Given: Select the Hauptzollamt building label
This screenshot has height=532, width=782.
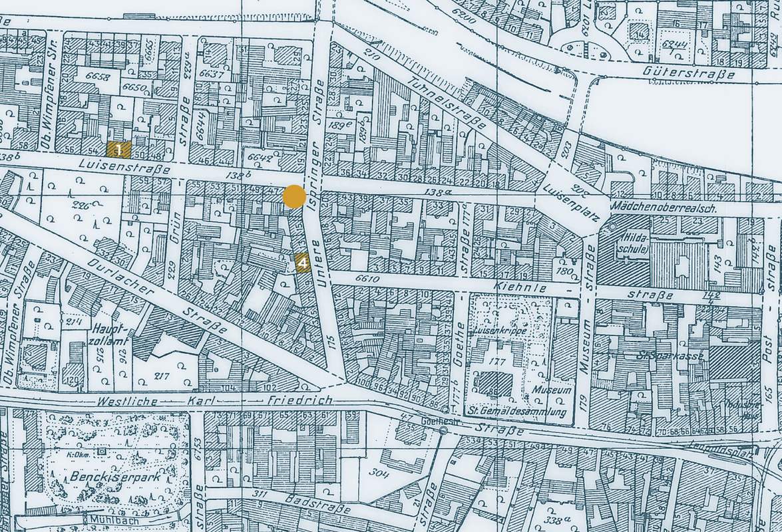Looking at the screenshot, I should [x=112, y=334].
